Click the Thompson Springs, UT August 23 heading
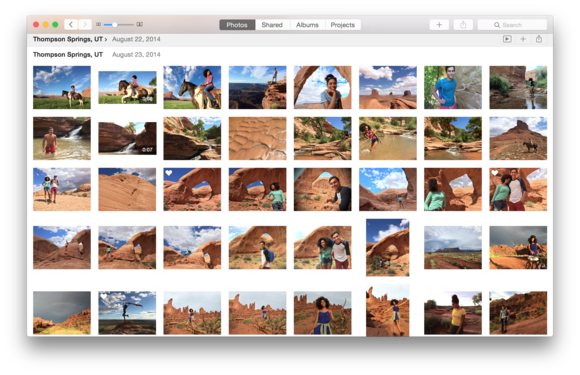Screen dimensions: 580x375 (68, 54)
